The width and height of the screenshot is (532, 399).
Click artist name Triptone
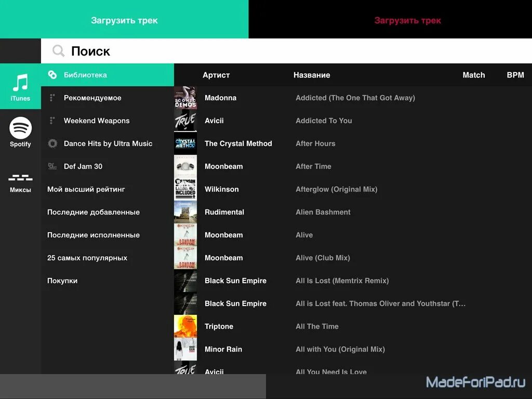tap(219, 326)
